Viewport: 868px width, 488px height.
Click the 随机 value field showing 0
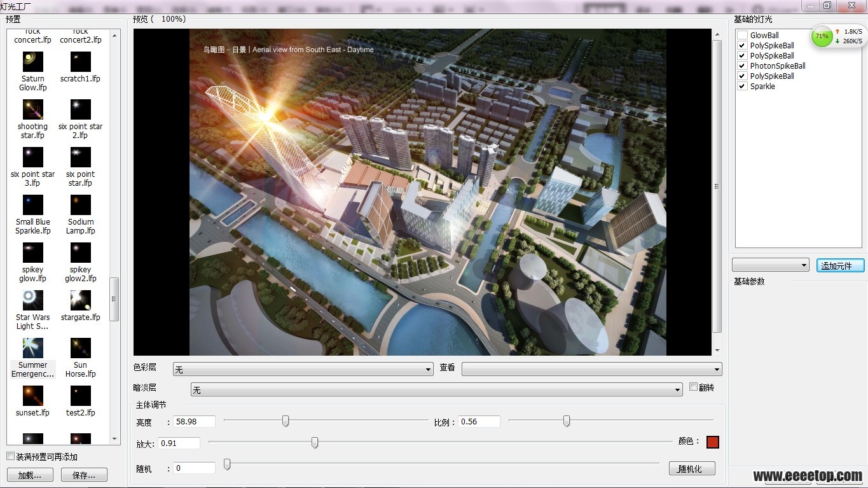[x=195, y=468]
